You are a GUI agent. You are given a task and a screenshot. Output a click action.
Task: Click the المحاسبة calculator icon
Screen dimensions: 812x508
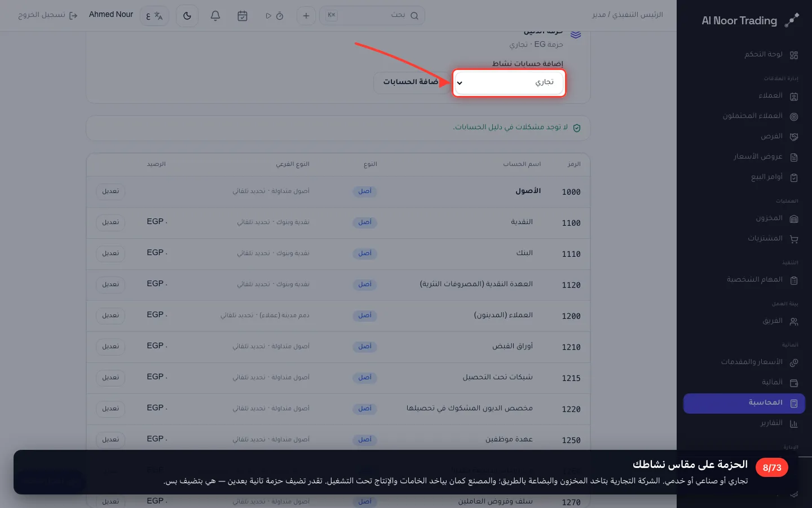[x=794, y=403]
